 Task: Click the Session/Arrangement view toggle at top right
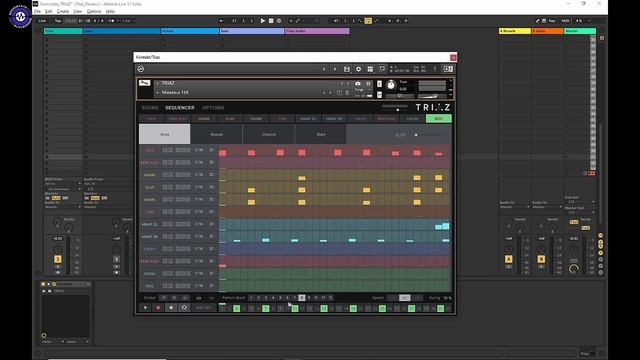(602, 38)
